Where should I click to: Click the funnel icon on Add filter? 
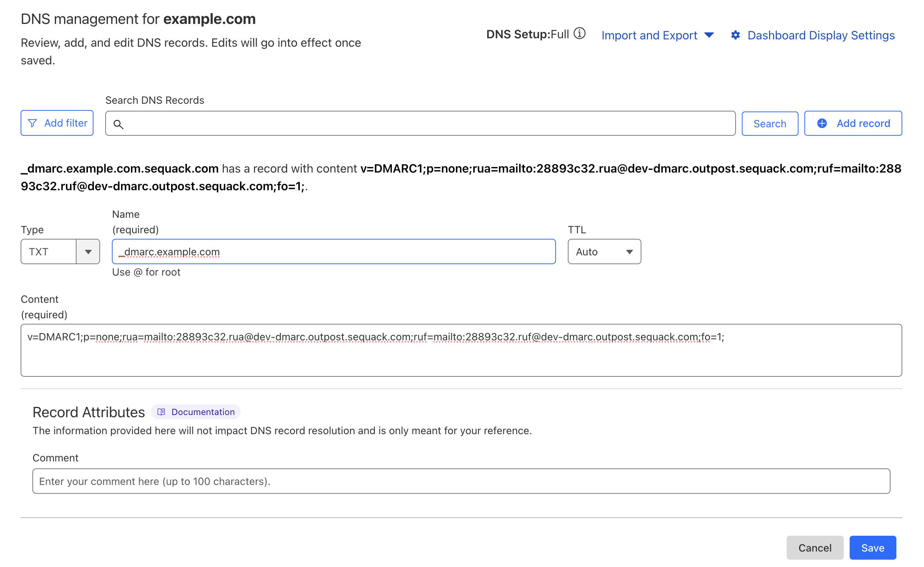click(x=33, y=123)
